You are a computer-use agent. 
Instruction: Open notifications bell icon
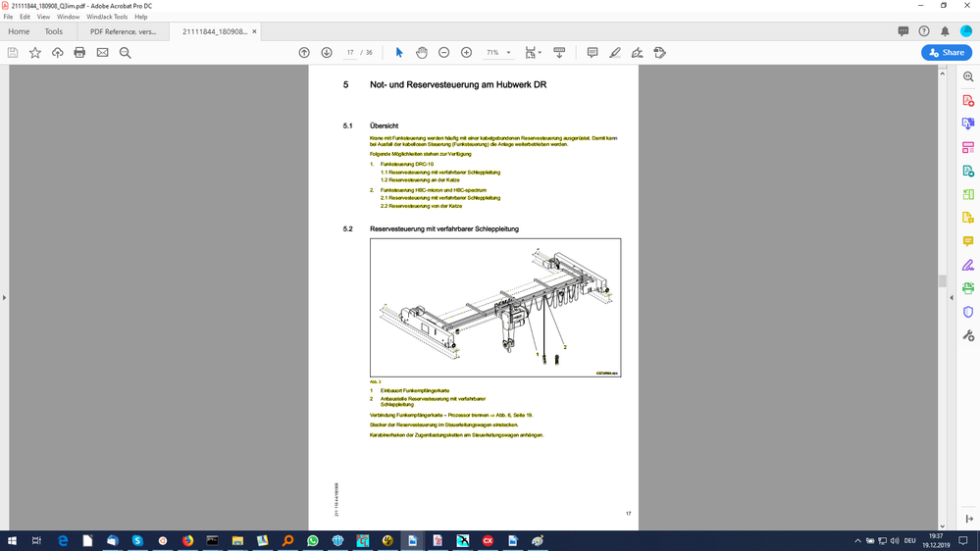(945, 31)
